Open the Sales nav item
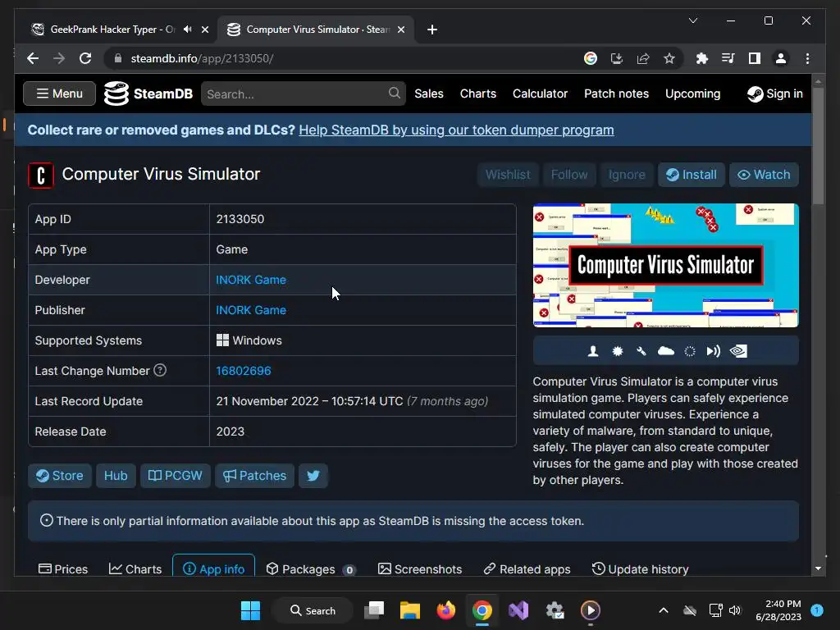Viewport: 840px width, 630px height. [429, 94]
